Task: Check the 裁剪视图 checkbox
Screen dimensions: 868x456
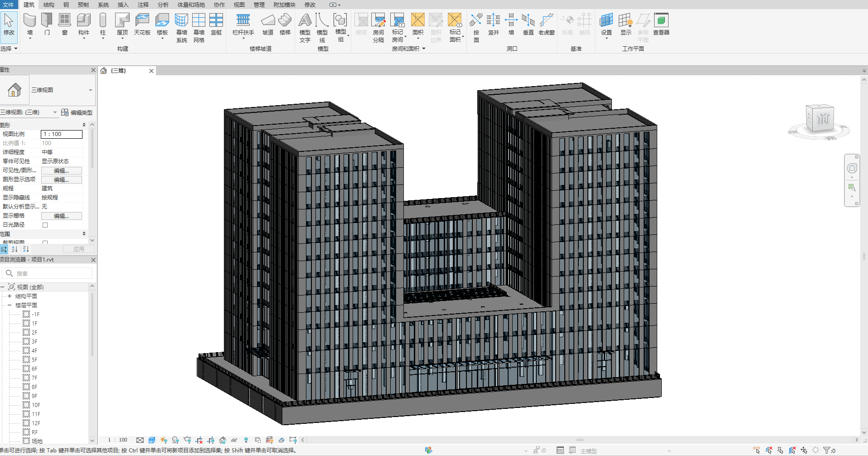Action: coord(44,243)
